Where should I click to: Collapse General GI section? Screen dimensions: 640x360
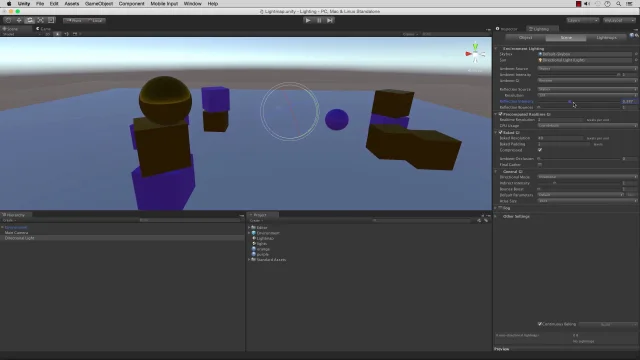click(496, 171)
